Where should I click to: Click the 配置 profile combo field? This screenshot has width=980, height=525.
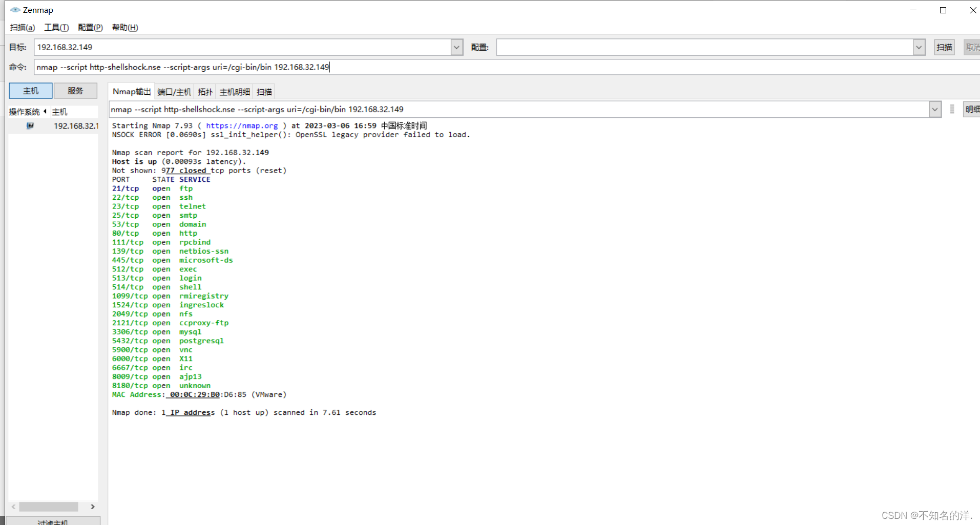705,47
